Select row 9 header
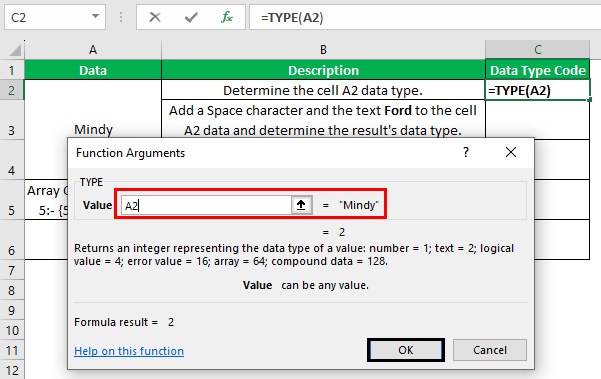The image size is (601, 379). click(x=12, y=310)
